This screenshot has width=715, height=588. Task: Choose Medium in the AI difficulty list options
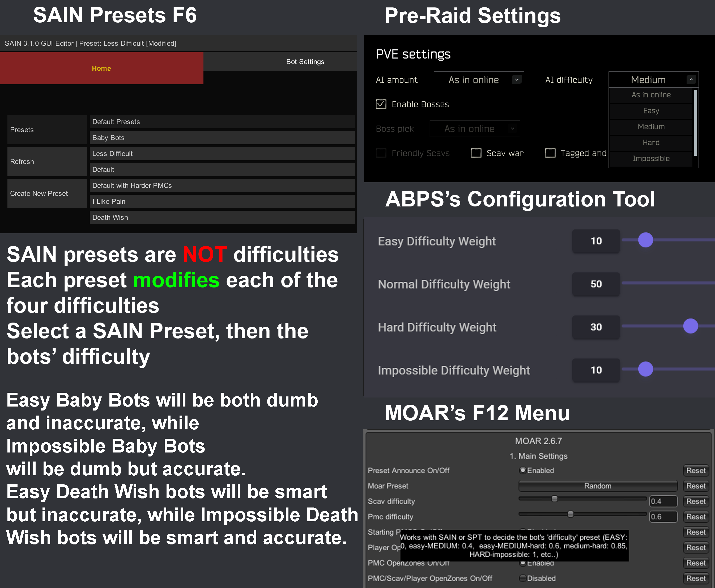(x=651, y=127)
